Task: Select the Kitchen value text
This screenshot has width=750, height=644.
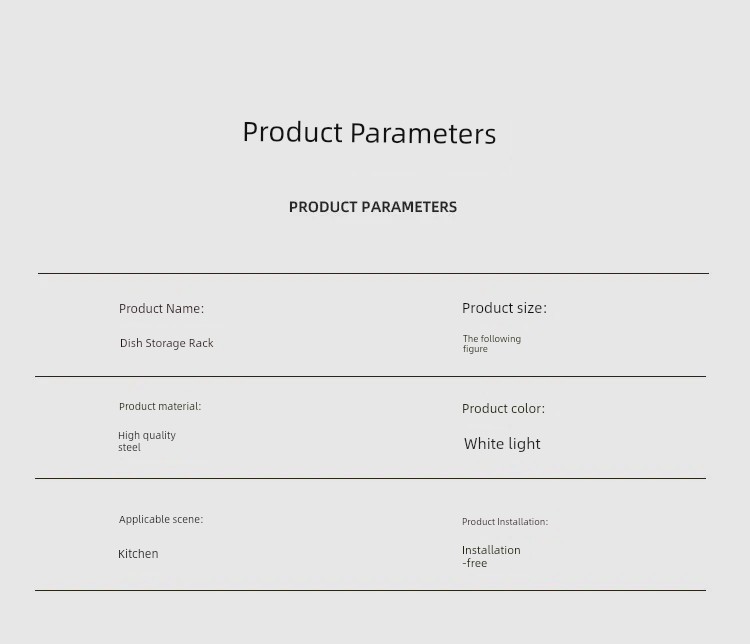Action: (138, 554)
